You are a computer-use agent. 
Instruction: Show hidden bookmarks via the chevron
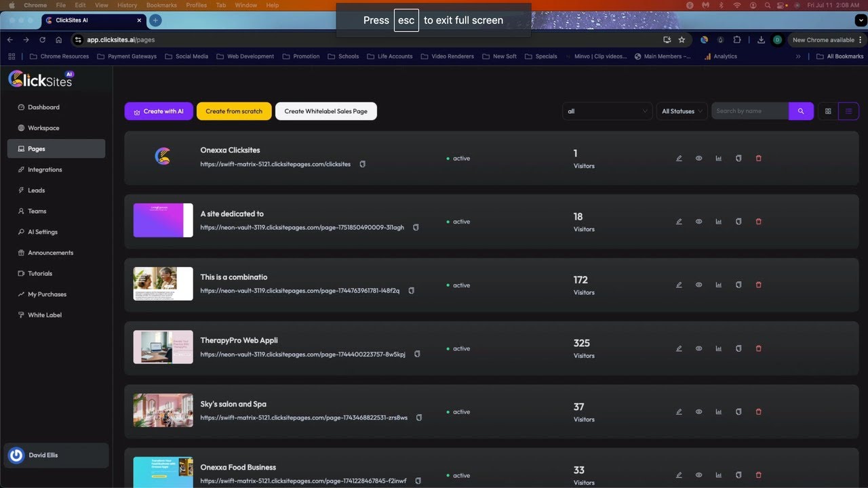798,56
